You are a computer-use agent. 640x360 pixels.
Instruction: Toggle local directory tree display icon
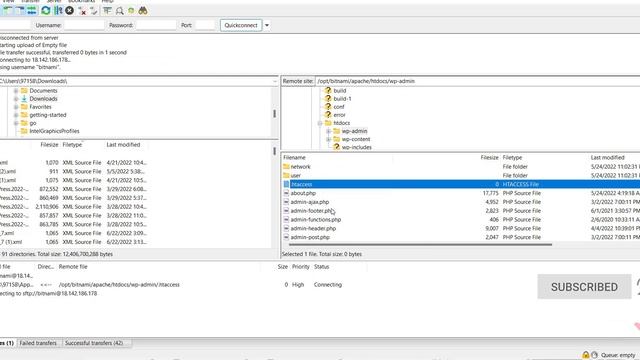coord(8,11)
